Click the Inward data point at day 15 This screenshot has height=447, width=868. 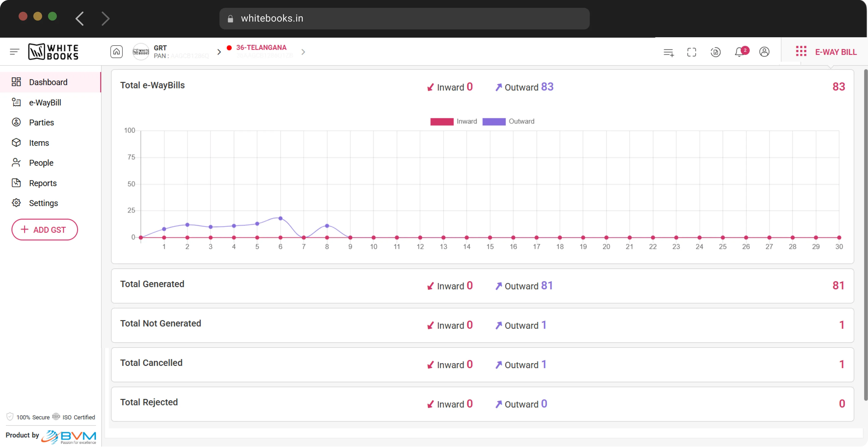click(x=490, y=238)
